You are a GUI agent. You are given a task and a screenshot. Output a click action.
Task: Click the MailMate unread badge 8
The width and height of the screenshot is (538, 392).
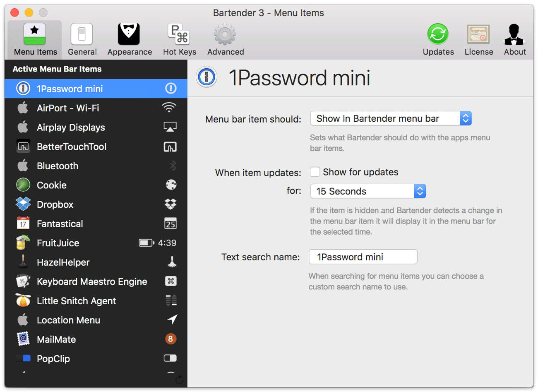coord(171,339)
